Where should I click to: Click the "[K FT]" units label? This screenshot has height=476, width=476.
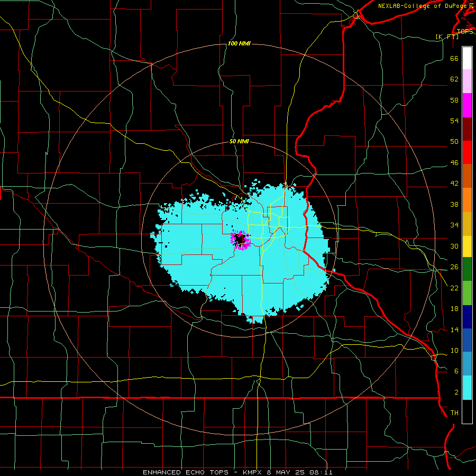click(x=447, y=36)
